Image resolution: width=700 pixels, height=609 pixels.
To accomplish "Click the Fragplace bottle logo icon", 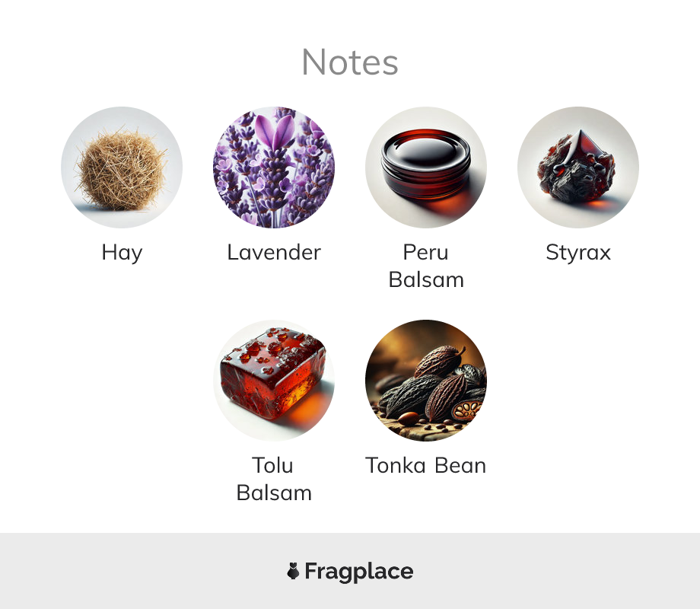I will tap(293, 571).
